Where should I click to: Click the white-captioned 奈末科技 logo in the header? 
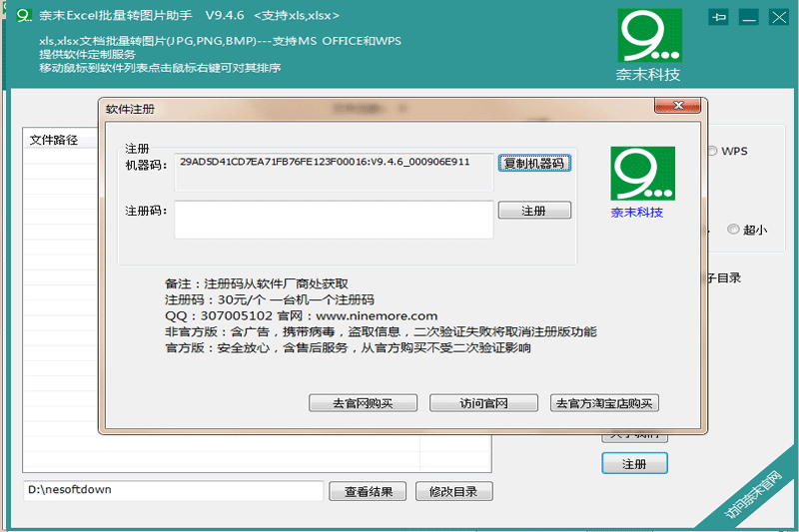[649, 46]
